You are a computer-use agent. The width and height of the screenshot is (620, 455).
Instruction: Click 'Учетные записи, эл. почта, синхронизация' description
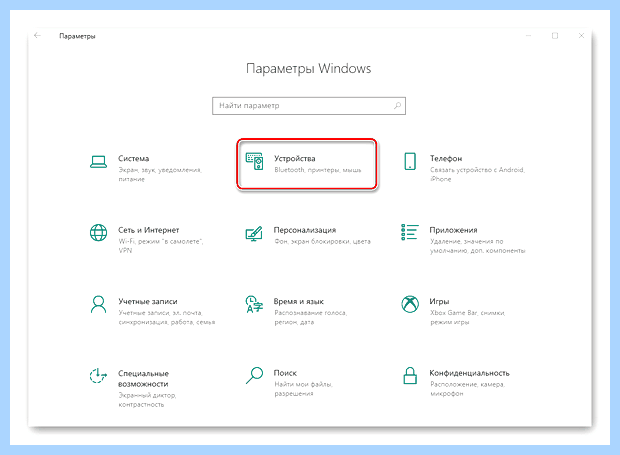pos(166,317)
